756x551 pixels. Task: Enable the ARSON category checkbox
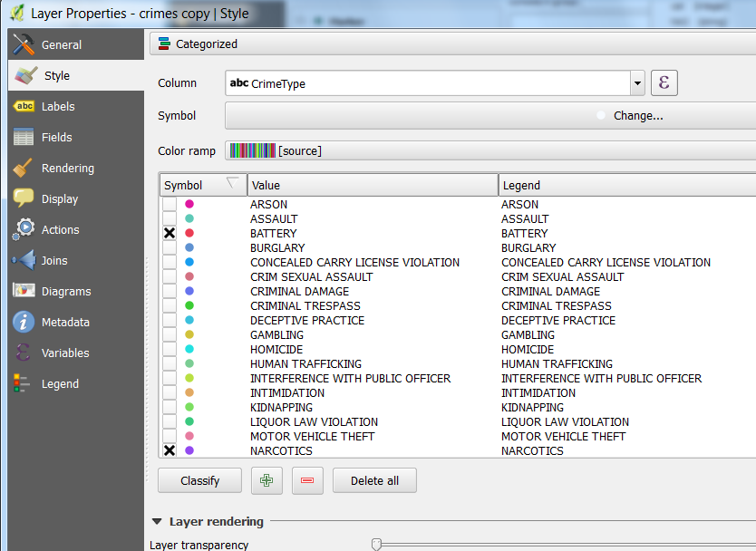tap(170, 204)
